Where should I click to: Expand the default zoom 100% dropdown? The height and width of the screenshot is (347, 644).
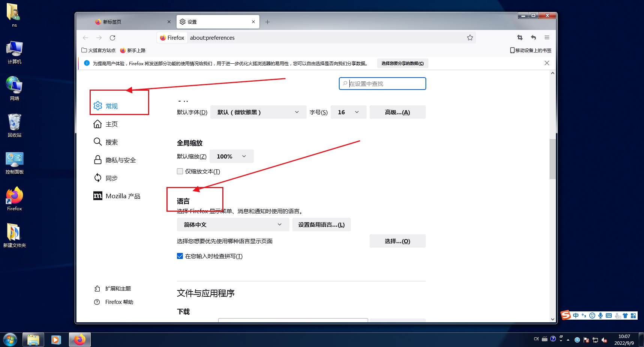click(232, 156)
